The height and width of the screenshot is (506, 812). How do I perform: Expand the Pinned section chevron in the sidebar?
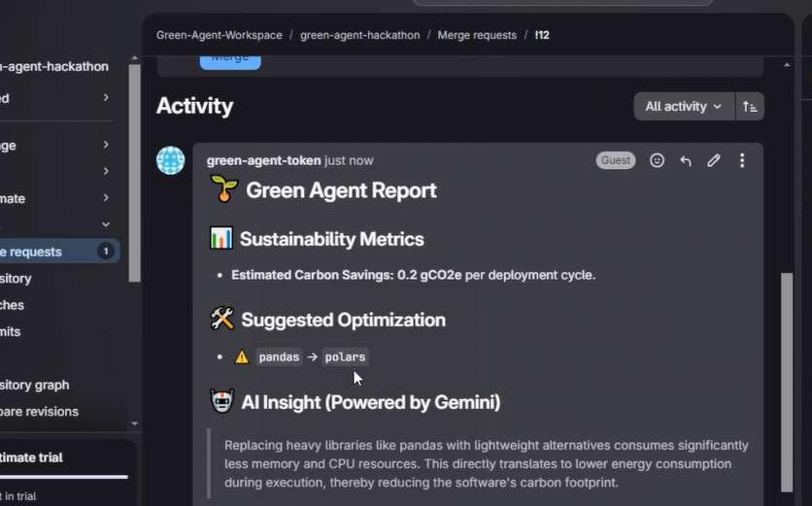(106, 98)
